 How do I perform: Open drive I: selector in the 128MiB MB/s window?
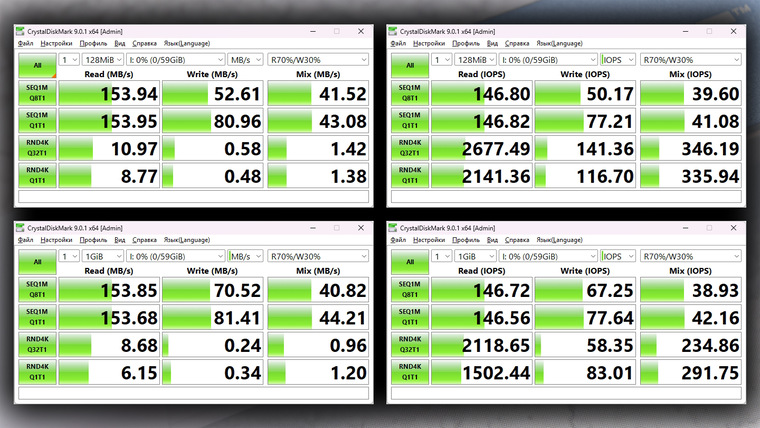click(x=175, y=60)
